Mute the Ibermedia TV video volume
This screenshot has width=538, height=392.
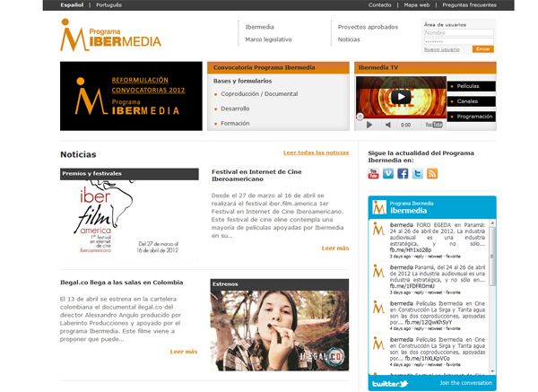[x=388, y=125]
